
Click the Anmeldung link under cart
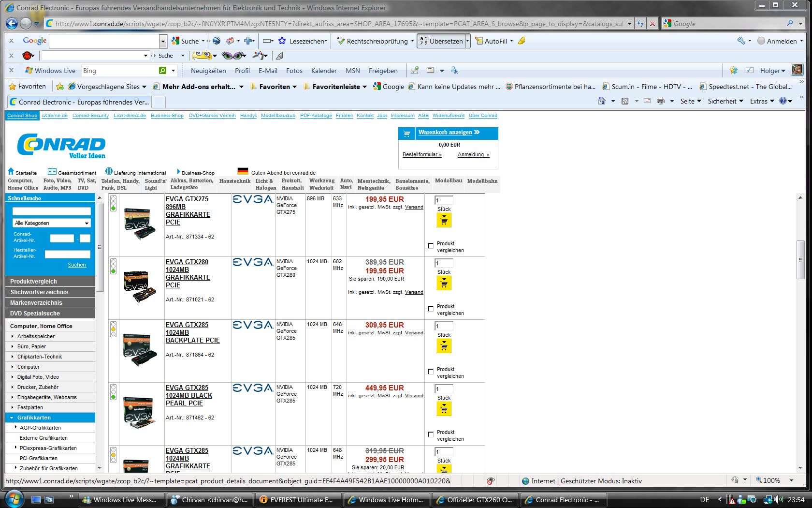click(473, 155)
